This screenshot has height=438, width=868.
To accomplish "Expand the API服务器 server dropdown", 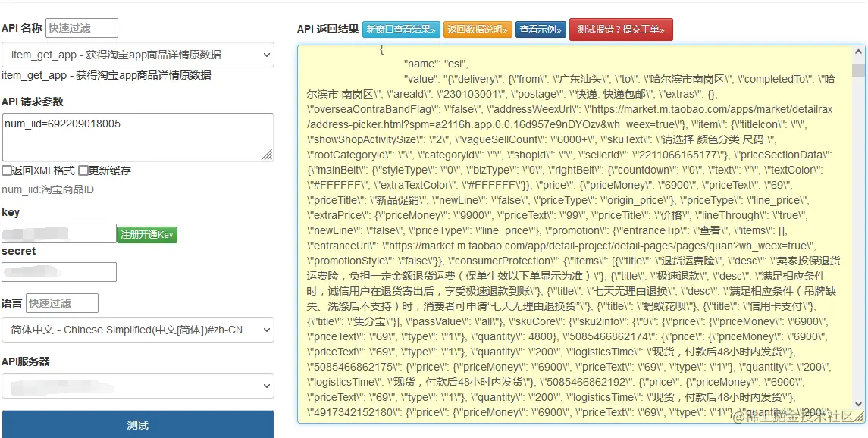I will click(x=138, y=386).
